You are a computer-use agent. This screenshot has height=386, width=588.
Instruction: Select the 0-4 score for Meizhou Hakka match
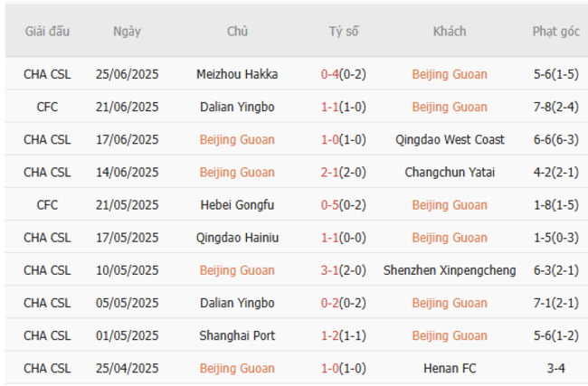click(x=329, y=75)
